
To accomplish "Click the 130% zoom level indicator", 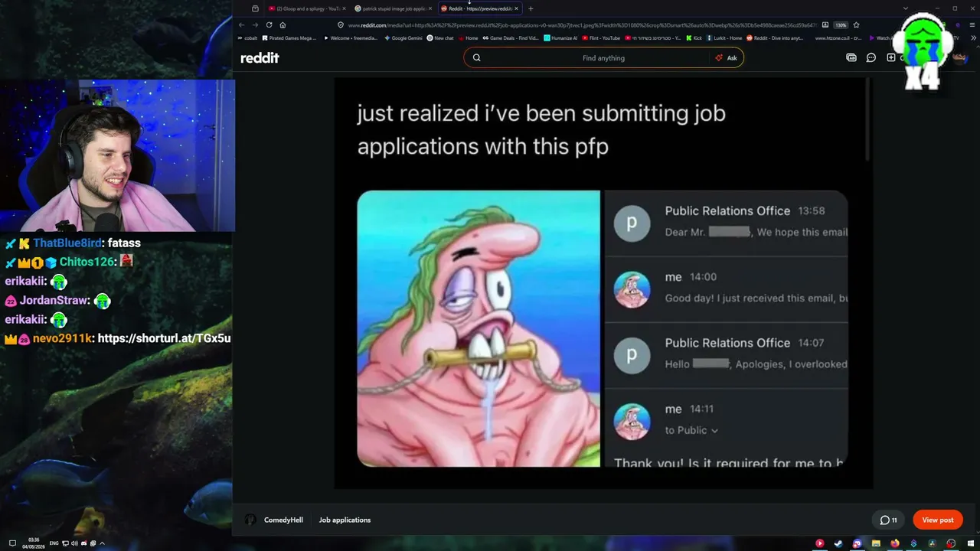I will (841, 25).
